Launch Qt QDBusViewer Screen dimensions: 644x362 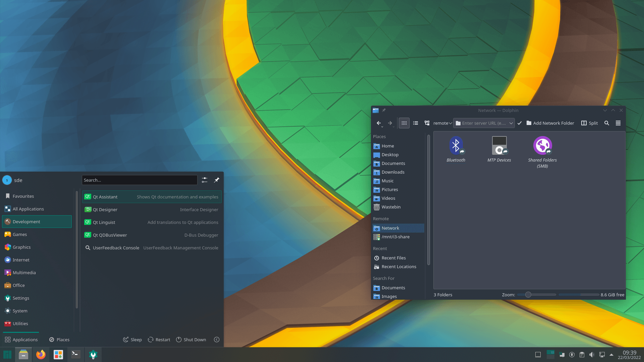(152, 235)
